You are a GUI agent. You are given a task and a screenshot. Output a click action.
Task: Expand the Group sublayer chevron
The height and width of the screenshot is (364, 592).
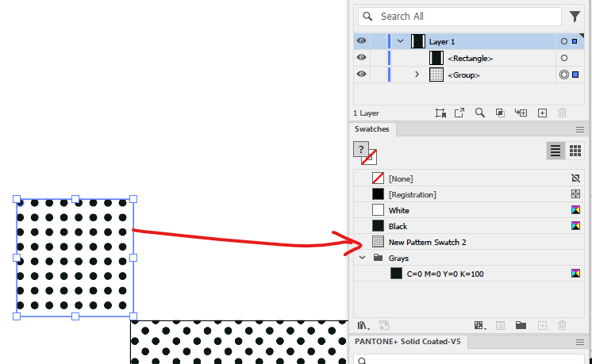tap(417, 75)
